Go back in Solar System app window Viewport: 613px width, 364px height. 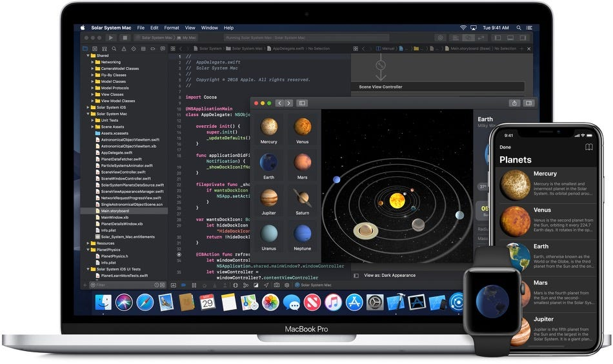279,103
